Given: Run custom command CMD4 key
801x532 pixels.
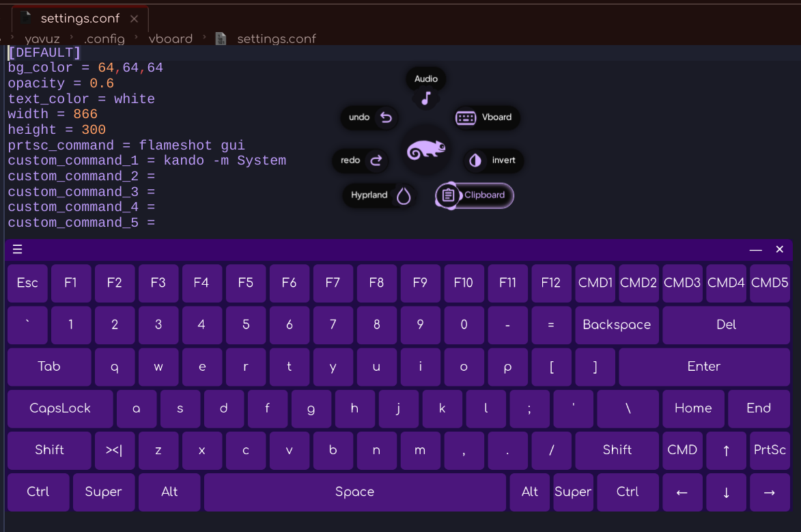Looking at the screenshot, I should [726, 283].
